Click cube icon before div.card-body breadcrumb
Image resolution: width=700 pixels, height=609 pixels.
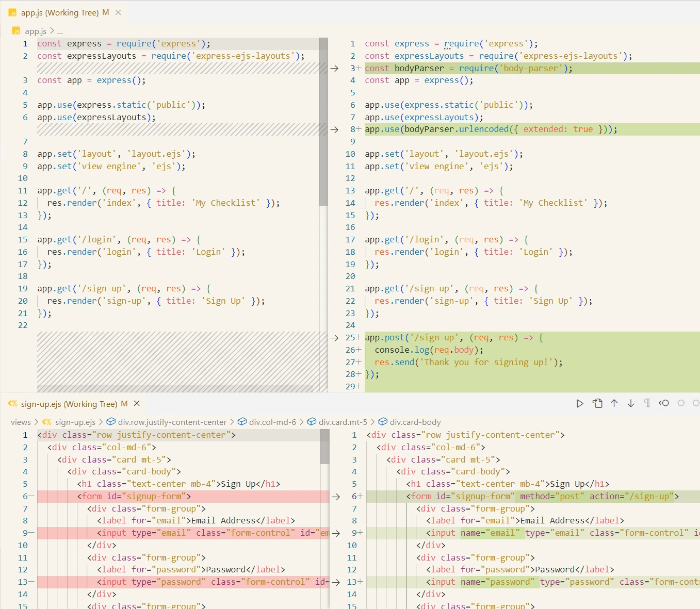pyautogui.click(x=383, y=422)
